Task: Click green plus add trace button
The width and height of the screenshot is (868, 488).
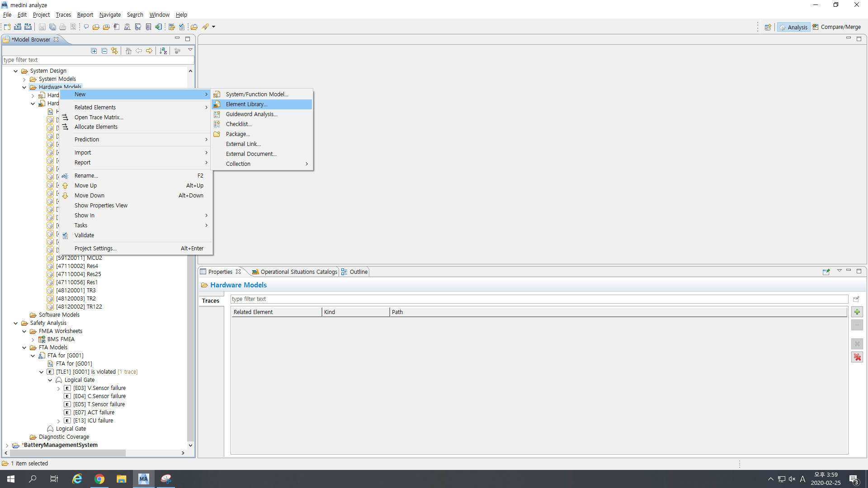Action: point(857,312)
